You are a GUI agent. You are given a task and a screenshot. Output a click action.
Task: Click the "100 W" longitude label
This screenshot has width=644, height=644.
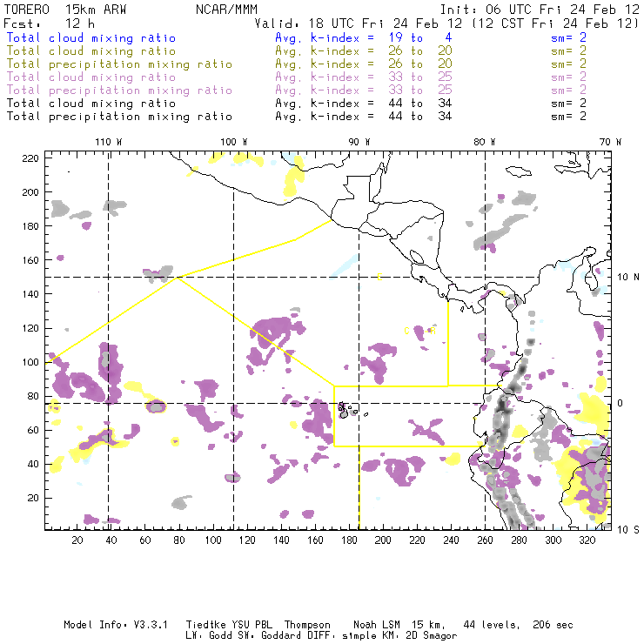[234, 142]
